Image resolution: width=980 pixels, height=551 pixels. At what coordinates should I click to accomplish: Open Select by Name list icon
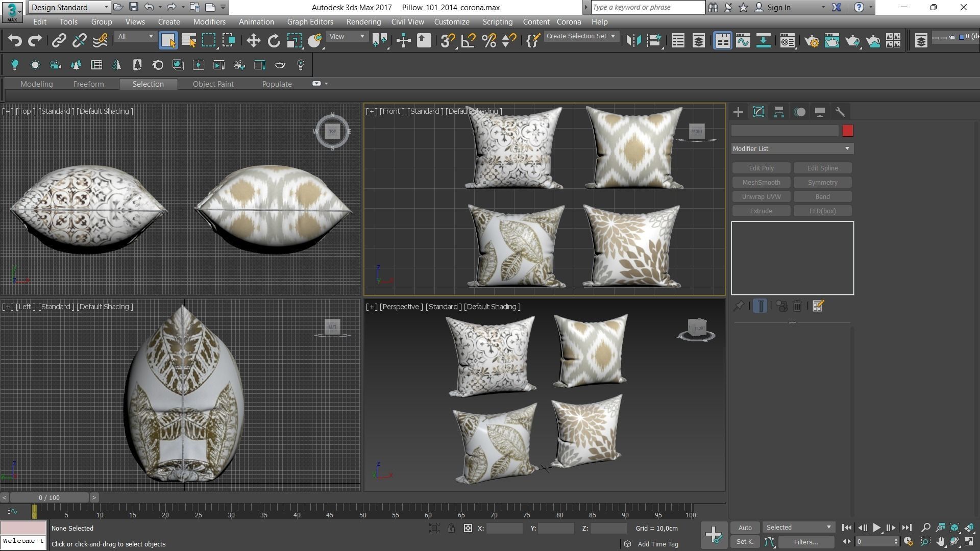click(189, 40)
